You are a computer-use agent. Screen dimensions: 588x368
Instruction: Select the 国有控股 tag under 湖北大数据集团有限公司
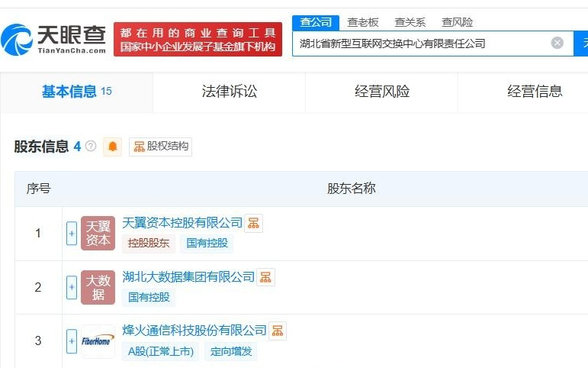coord(149,298)
